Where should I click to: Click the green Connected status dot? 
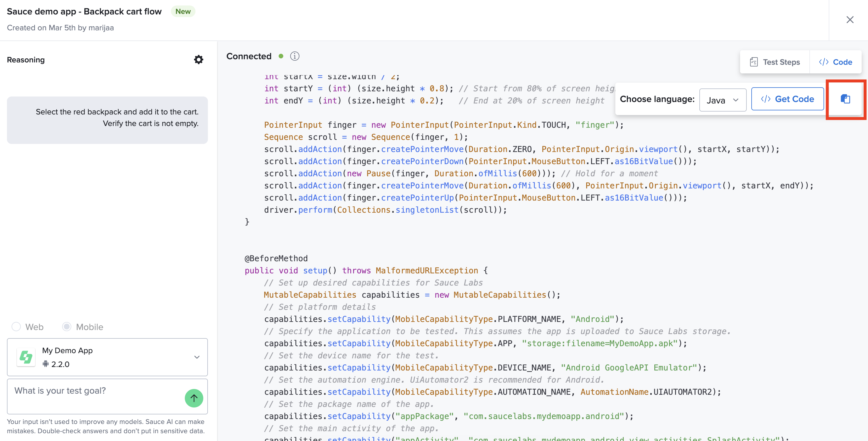(x=281, y=56)
